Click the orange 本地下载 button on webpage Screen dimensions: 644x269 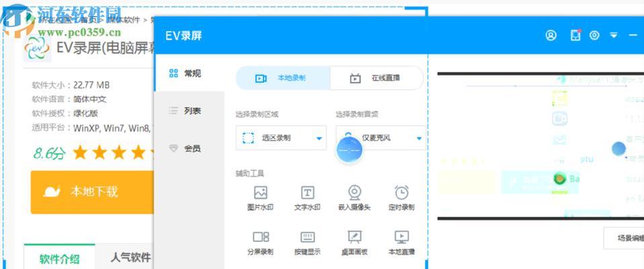(92, 192)
